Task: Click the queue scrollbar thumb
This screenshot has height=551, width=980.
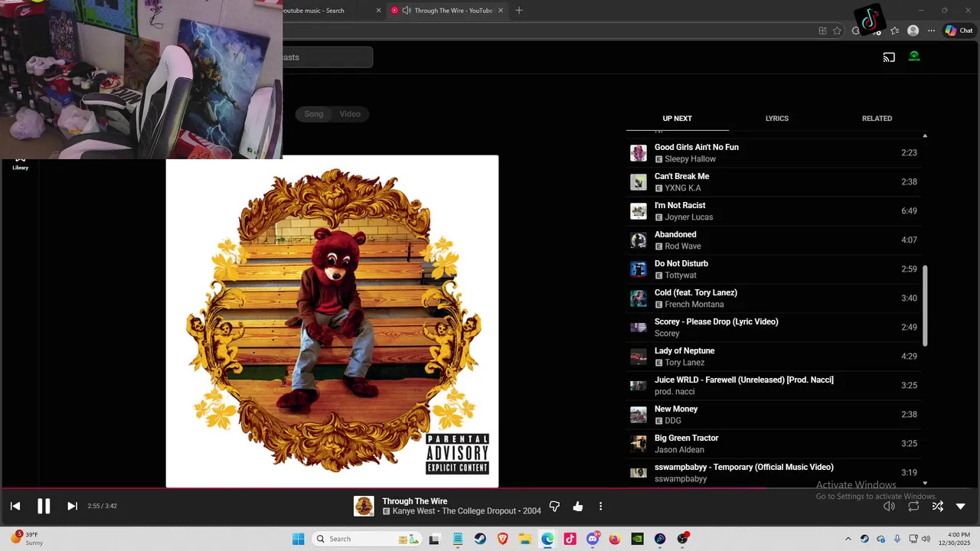Action: [925, 305]
